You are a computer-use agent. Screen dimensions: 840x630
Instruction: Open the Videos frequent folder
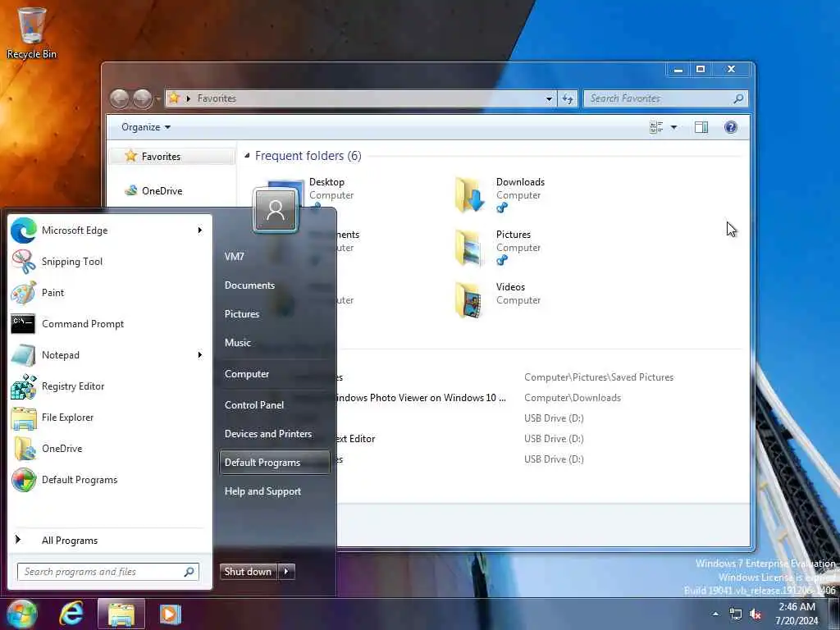pyautogui.click(x=497, y=300)
